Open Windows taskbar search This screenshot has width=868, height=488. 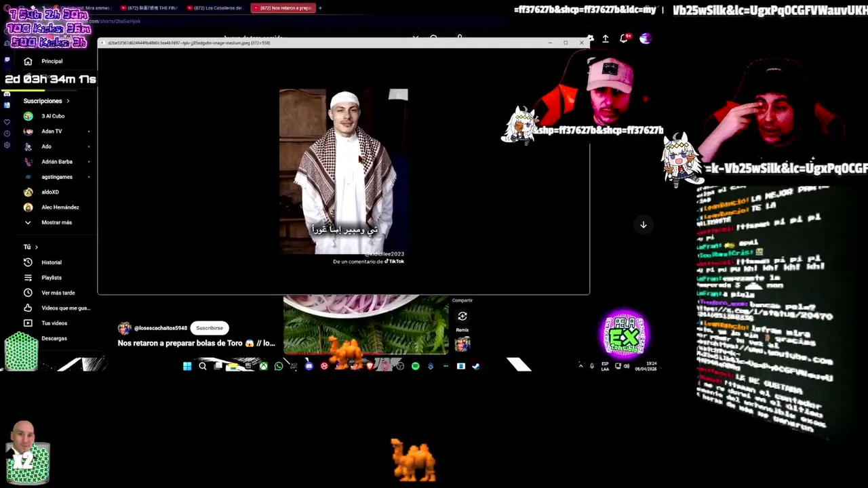pos(203,366)
